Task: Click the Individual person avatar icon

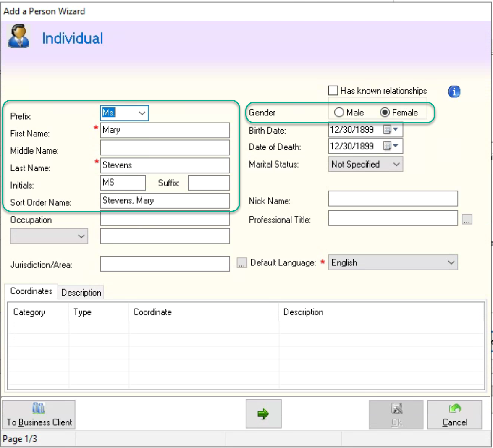Action: click(18, 37)
